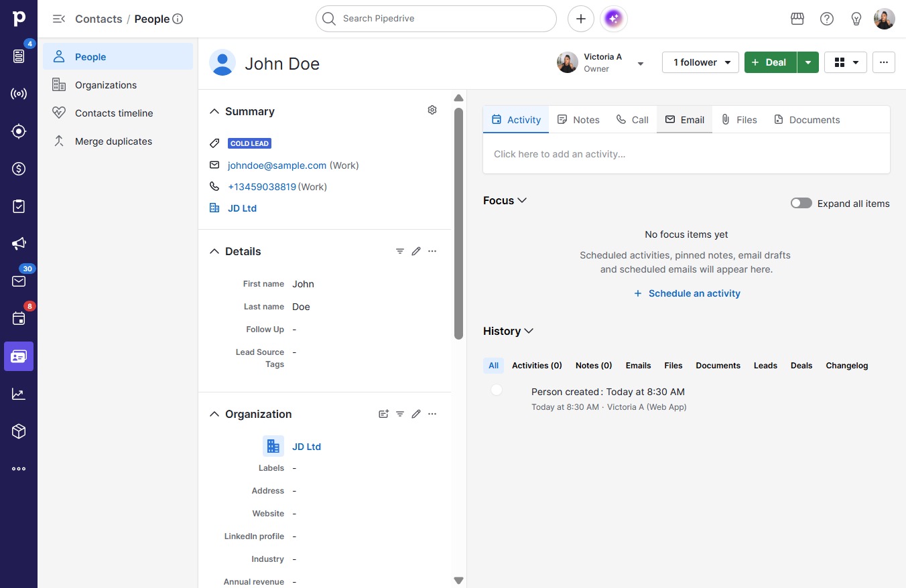The image size is (906, 588).
Task: Edit Organization with the pencil icon
Action: (416, 414)
